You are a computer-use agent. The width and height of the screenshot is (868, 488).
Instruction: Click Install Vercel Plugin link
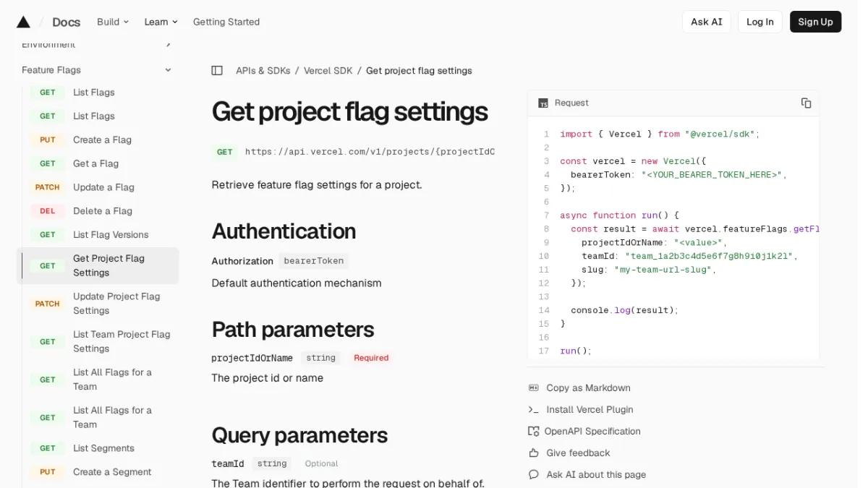pyautogui.click(x=590, y=410)
